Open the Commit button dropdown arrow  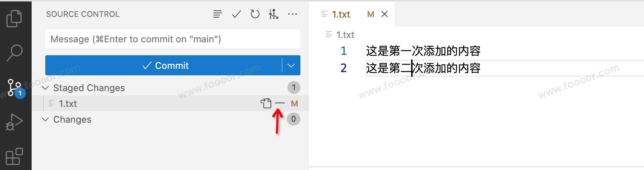pyautogui.click(x=291, y=66)
